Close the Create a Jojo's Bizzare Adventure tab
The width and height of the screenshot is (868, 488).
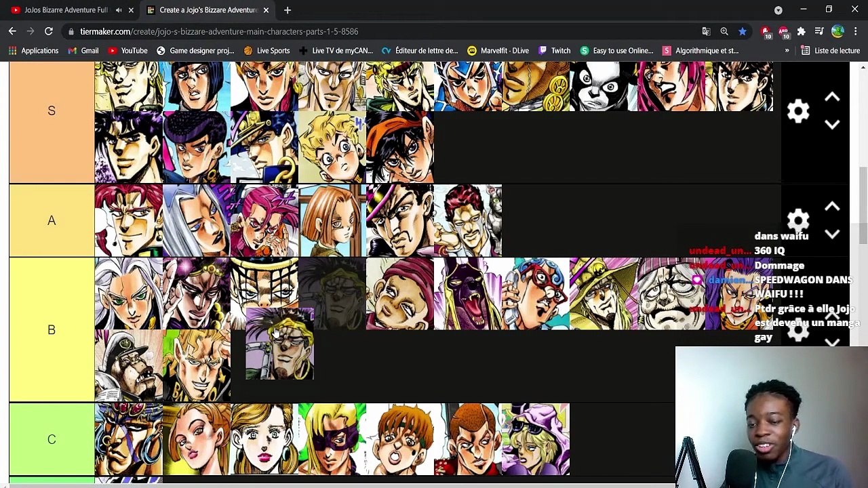click(266, 10)
